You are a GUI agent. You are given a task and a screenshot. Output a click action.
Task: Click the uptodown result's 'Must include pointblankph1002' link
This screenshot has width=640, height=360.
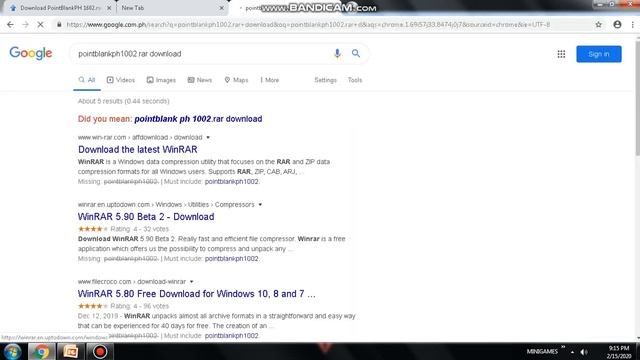point(231,259)
